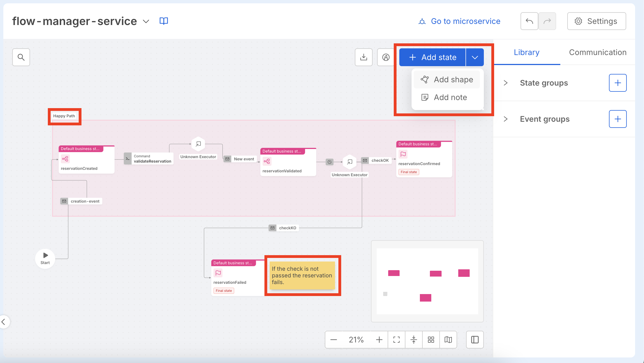Viewport: 644px width, 363px height.
Task: Click the zoom percentage value 21%
Action: pos(356,339)
